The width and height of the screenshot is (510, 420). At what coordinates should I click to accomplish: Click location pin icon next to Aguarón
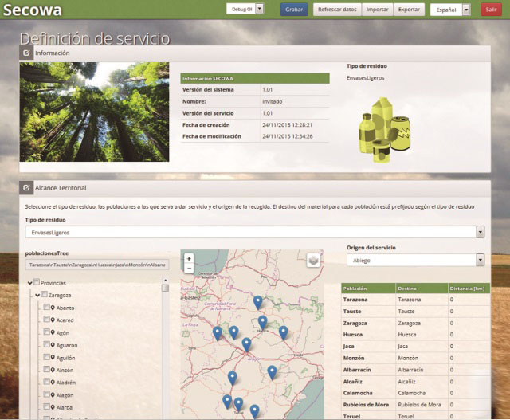pos(53,345)
